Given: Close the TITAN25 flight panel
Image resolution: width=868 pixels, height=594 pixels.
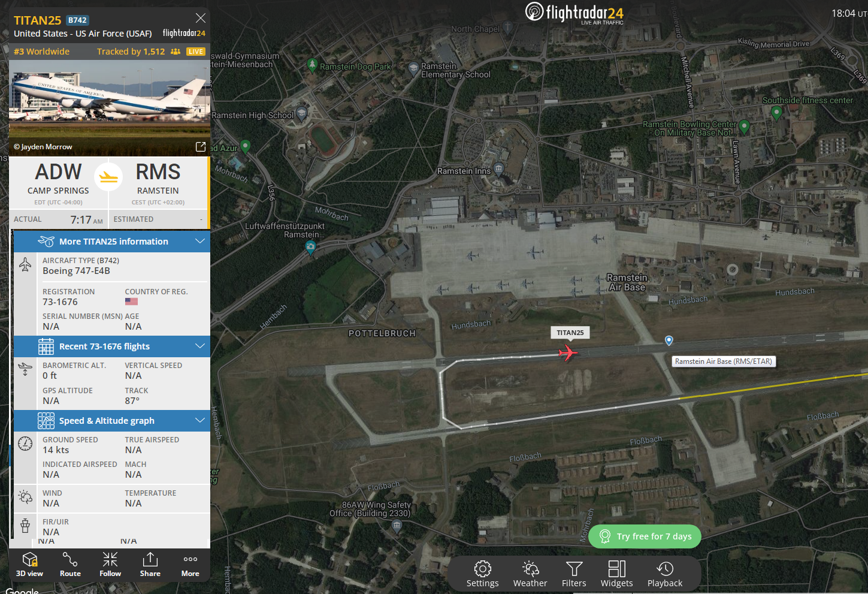Looking at the screenshot, I should [x=201, y=18].
